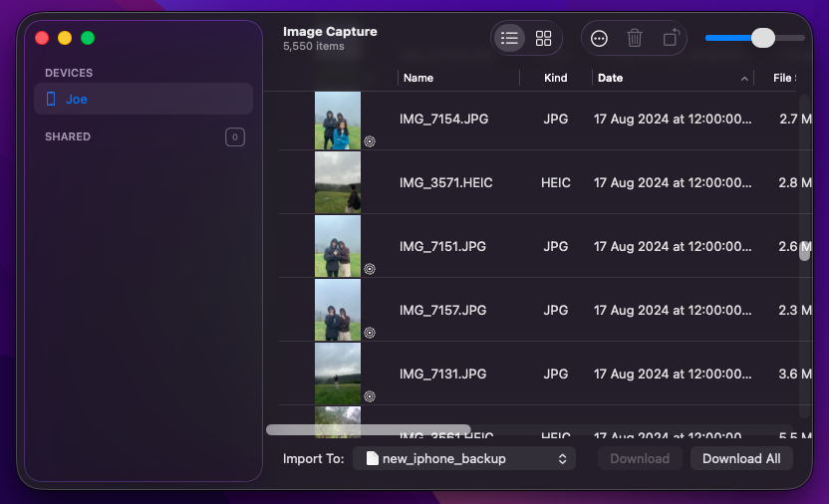Viewport: 829px width, 504px height.
Task: Click the vertical scrollbar thumb
Action: coord(805,250)
